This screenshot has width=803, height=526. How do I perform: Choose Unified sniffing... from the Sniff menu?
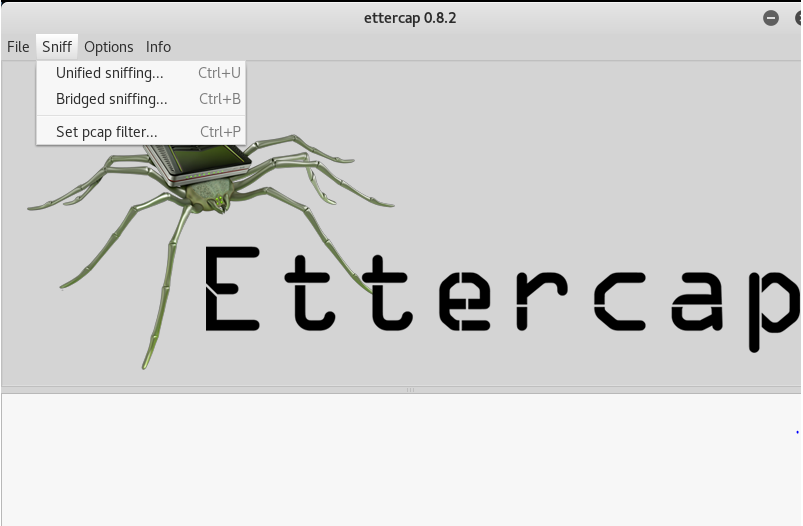point(141,73)
